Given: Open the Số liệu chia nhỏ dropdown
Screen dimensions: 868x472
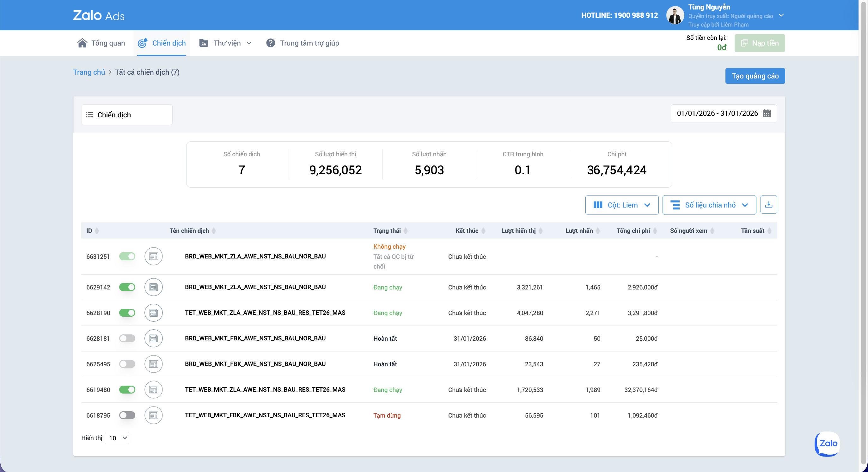Looking at the screenshot, I should pos(709,205).
